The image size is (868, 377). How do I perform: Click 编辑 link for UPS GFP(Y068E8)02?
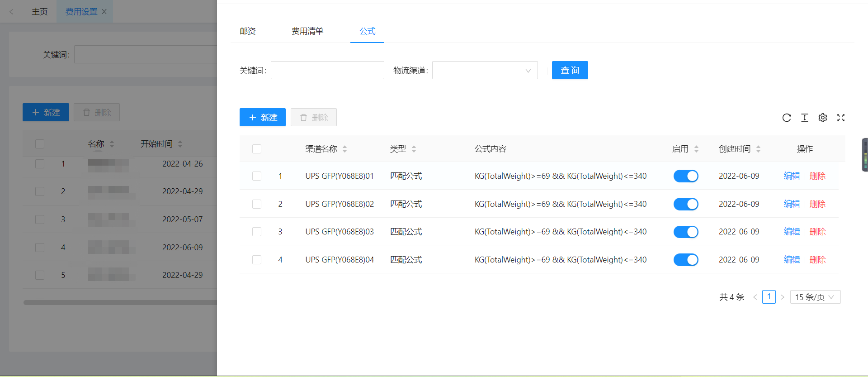(x=792, y=204)
